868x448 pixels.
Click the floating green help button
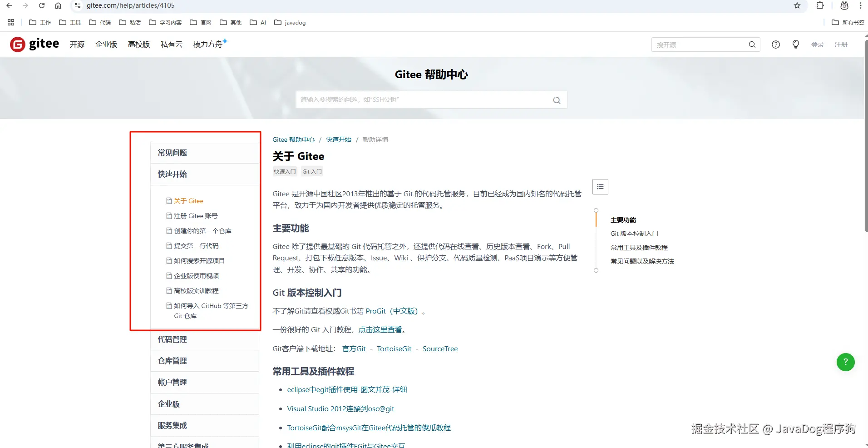[845, 362]
